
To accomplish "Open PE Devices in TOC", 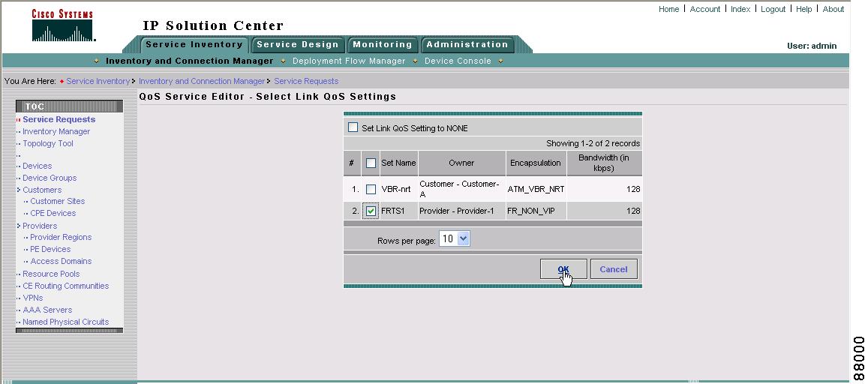I will pyautogui.click(x=50, y=249).
